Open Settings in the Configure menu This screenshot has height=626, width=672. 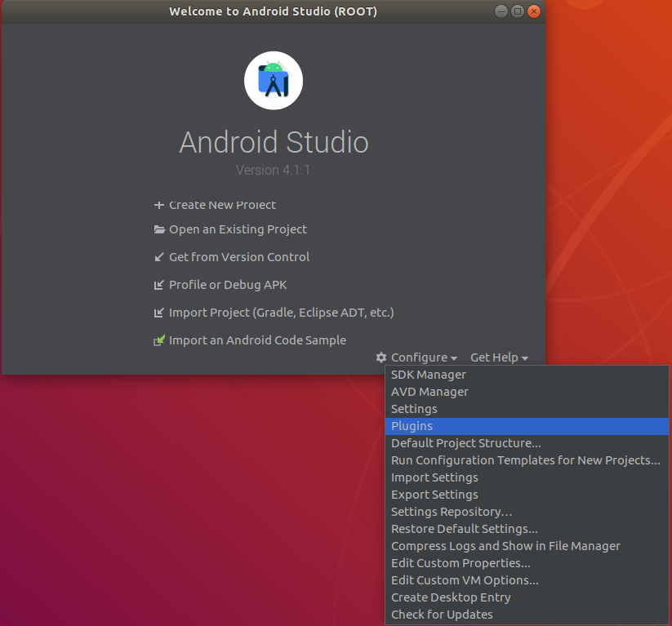pyautogui.click(x=527, y=409)
